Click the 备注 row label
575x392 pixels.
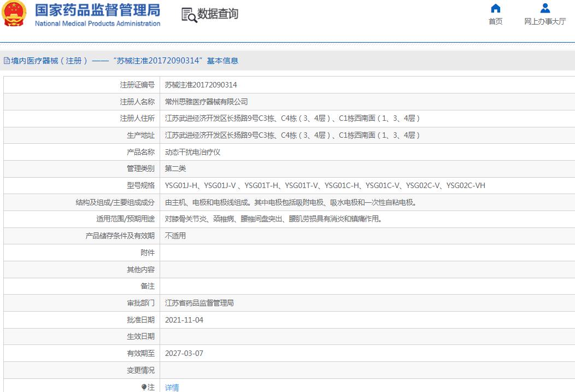pos(148,286)
